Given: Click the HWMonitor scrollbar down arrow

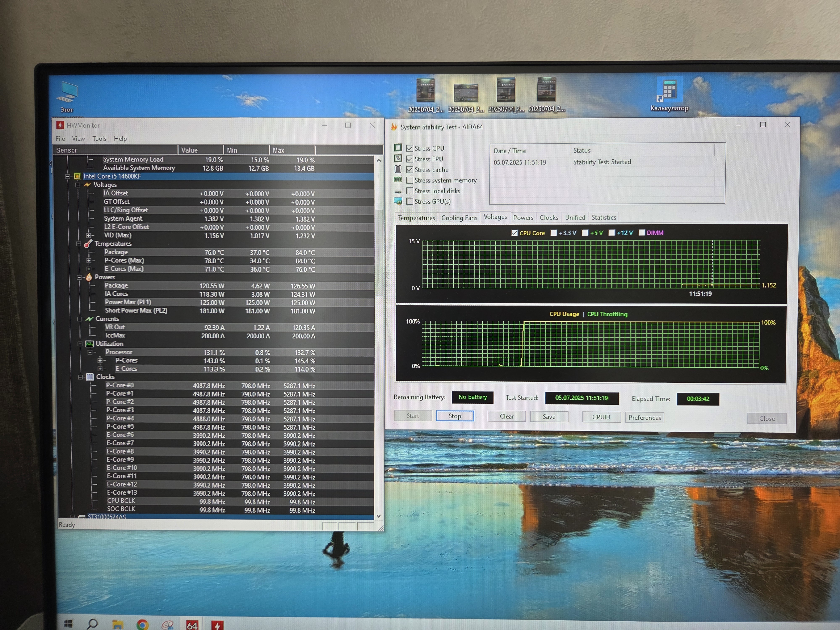Looking at the screenshot, I should [378, 516].
